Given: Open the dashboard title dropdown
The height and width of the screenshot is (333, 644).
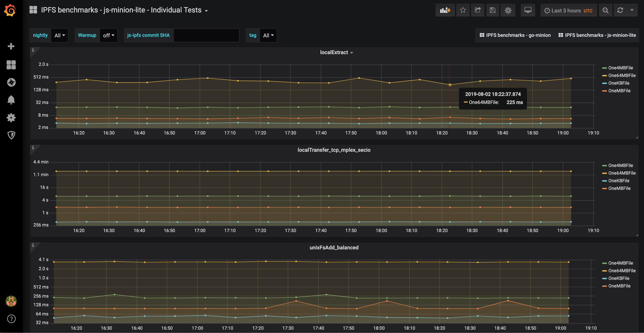Looking at the screenshot, I should pos(124,10).
